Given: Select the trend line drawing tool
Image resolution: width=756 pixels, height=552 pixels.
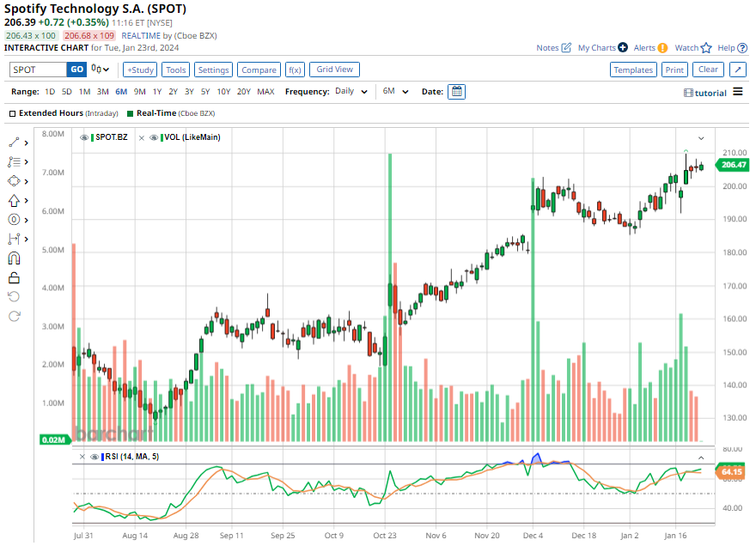Looking at the screenshot, I should (x=14, y=143).
